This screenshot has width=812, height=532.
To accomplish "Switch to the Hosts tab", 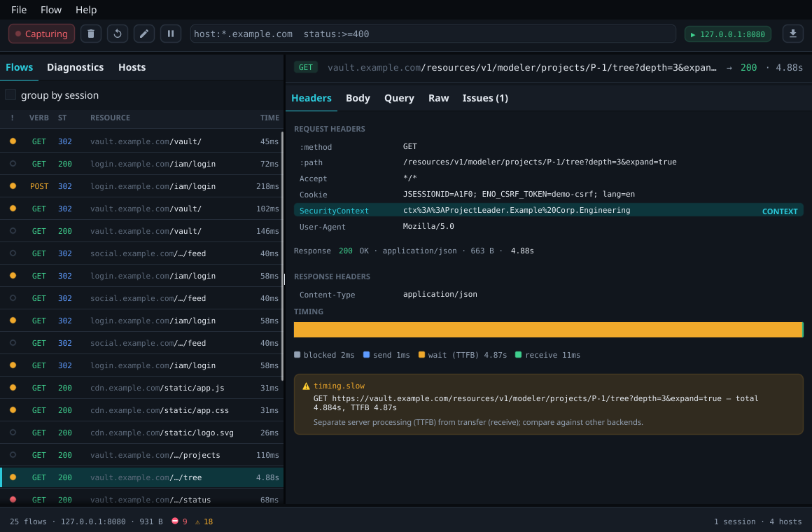I will (132, 67).
